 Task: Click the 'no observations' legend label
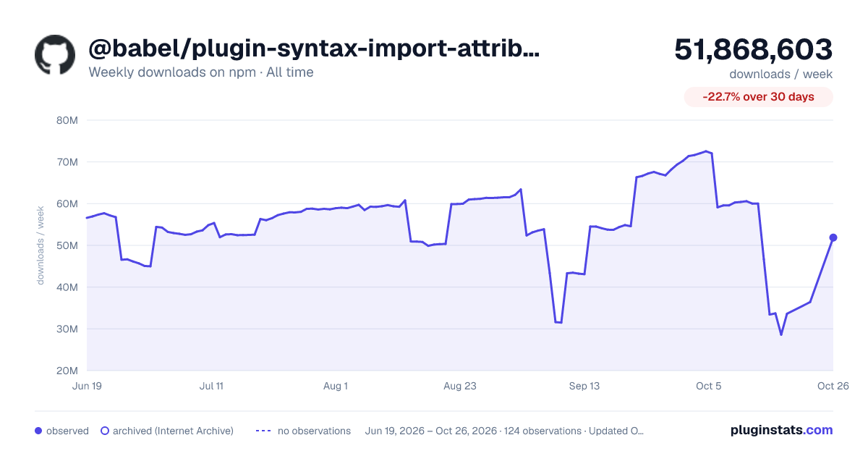point(314,431)
